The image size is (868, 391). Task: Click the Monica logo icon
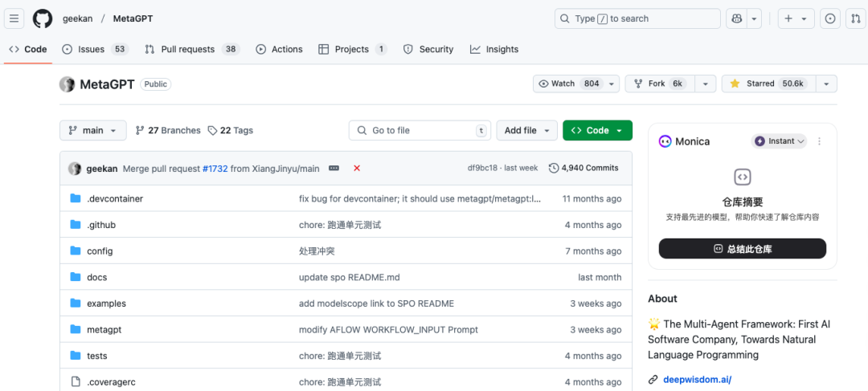point(665,141)
